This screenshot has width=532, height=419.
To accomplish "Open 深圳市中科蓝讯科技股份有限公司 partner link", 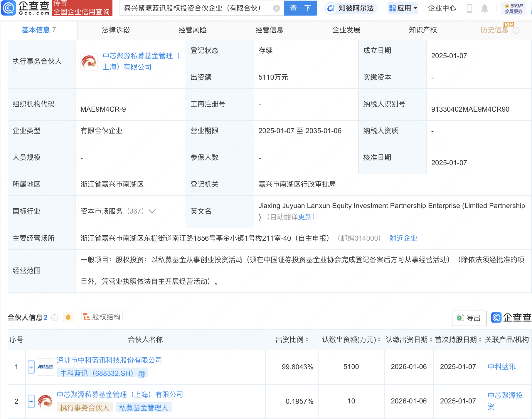I will coord(109,360).
